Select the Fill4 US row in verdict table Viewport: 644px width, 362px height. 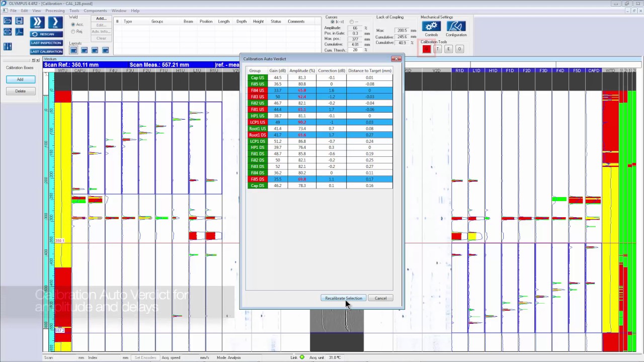coord(302,90)
